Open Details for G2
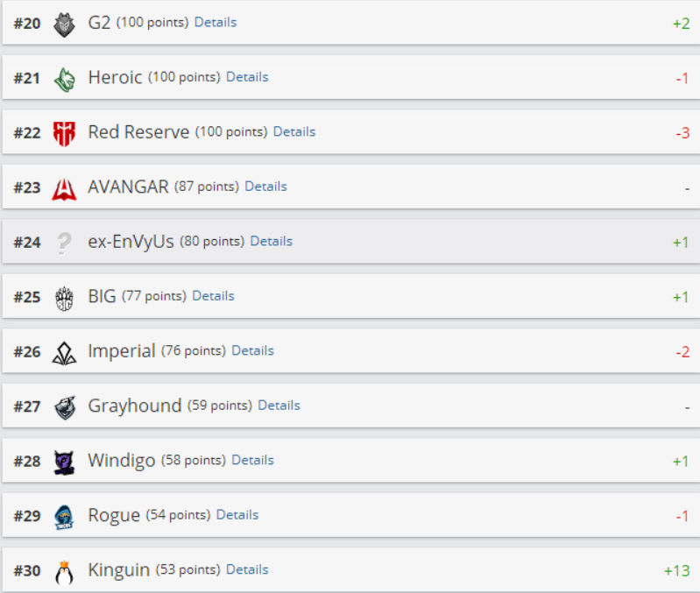Viewport: 700px width, 593px height. click(x=216, y=22)
